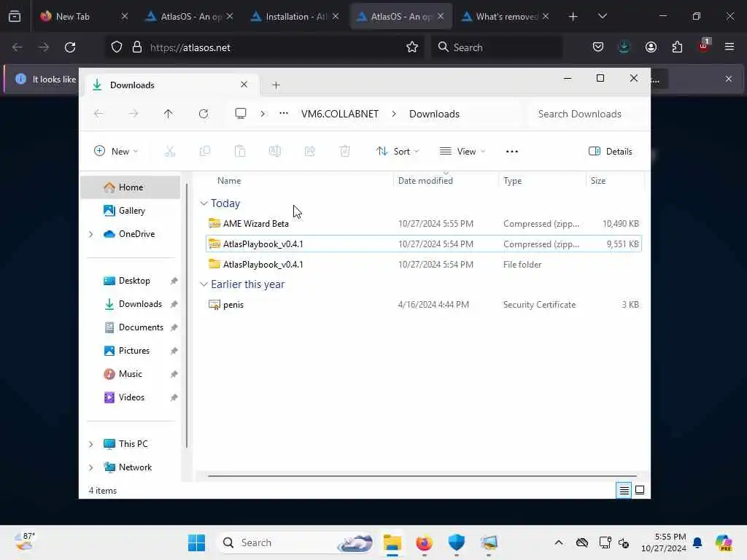Screen dimensions: 747x560
Task: Bookmark this page with the star icon
Action: [x=412, y=47]
